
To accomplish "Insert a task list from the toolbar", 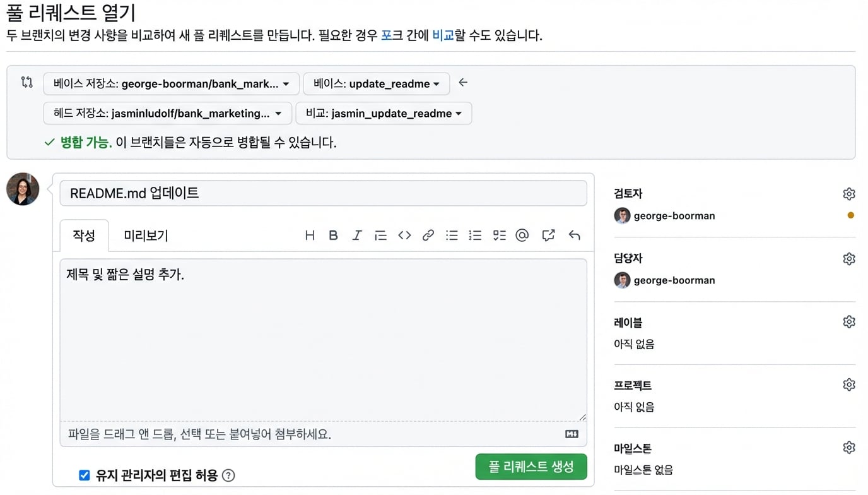I will click(500, 236).
